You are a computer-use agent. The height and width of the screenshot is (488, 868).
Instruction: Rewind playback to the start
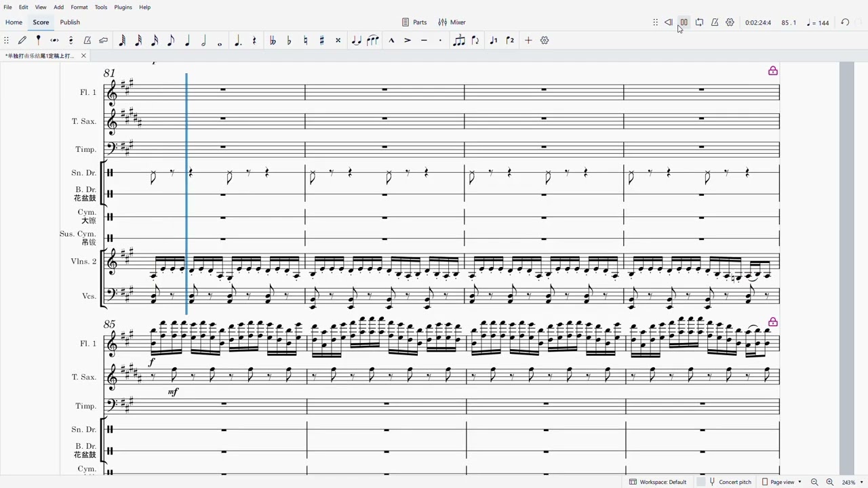click(x=669, y=22)
